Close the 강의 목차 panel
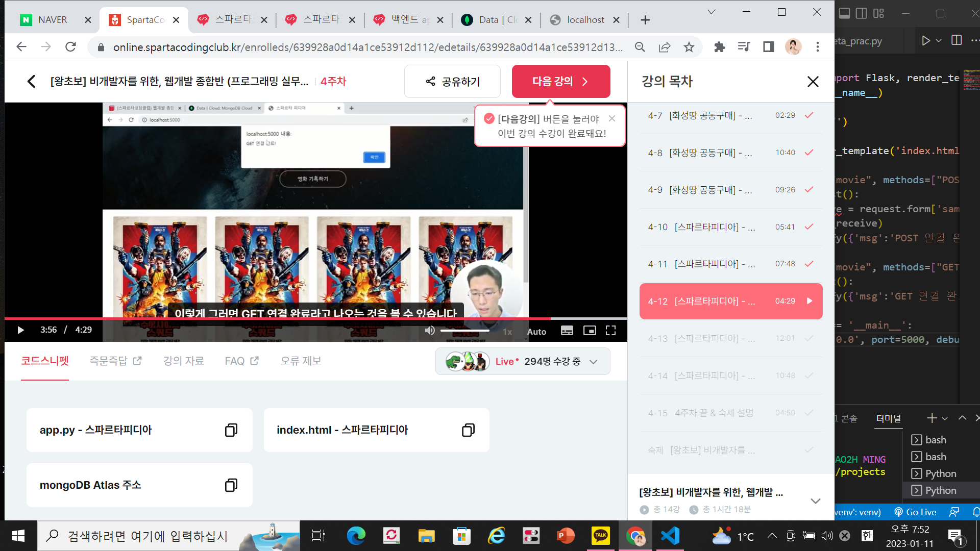This screenshot has width=980, height=551. tap(813, 82)
